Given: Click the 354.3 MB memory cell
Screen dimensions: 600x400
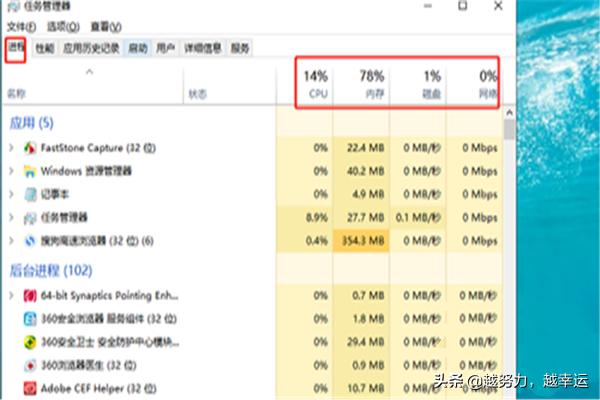Looking at the screenshot, I should pyautogui.click(x=362, y=241).
